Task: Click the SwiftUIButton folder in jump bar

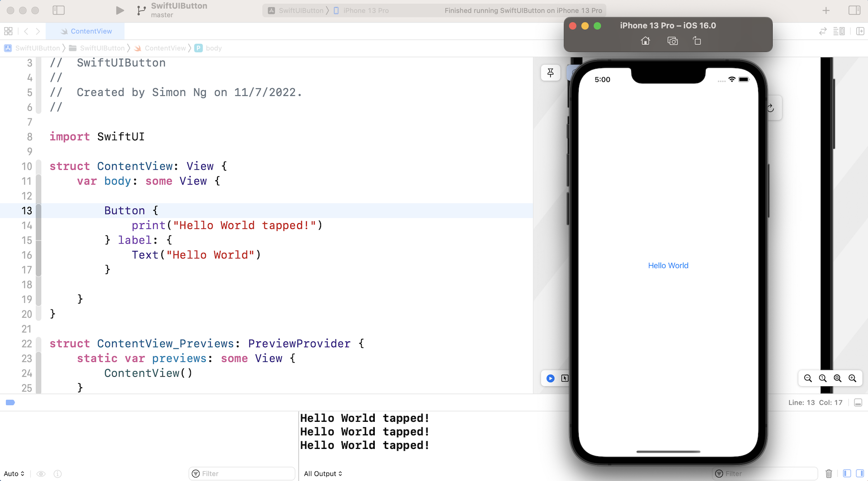Action: 97,48
